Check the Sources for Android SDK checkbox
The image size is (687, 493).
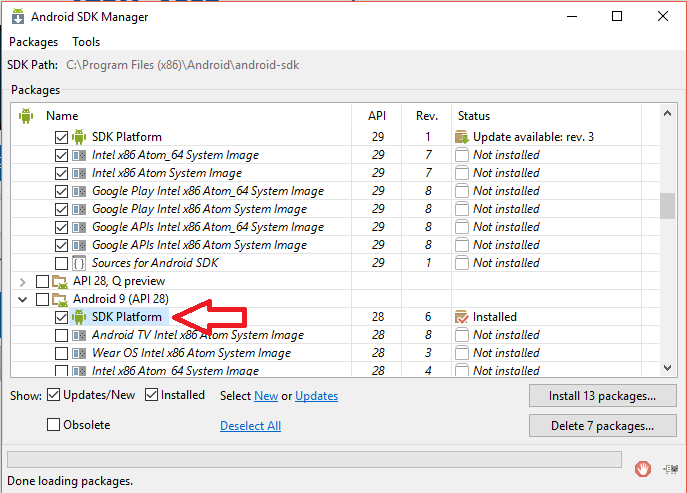pyautogui.click(x=61, y=263)
